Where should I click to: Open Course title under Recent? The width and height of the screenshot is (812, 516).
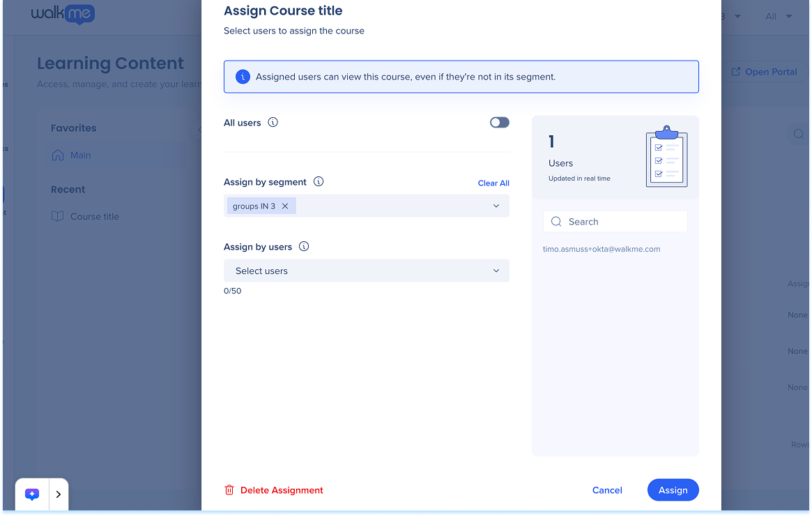[x=94, y=217]
